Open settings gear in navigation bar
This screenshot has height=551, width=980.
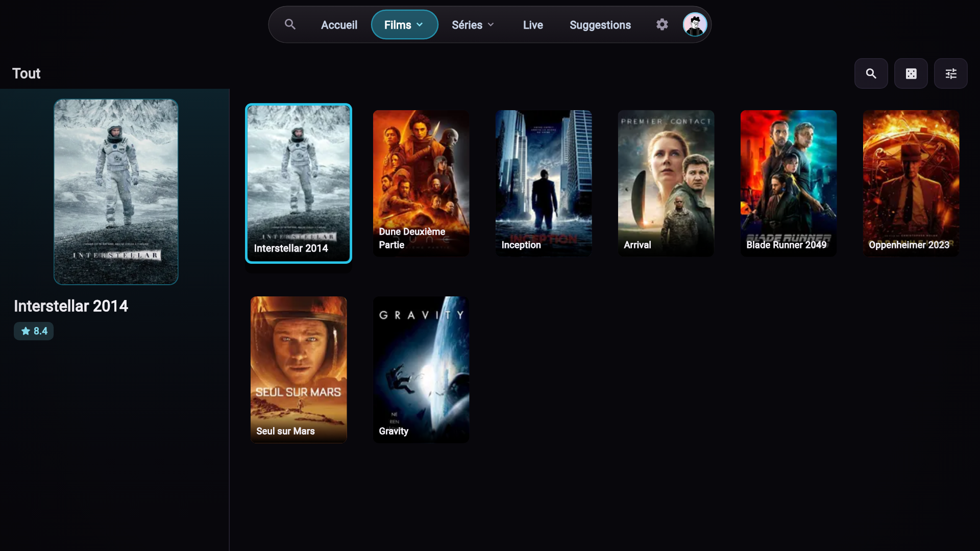pyautogui.click(x=662, y=24)
